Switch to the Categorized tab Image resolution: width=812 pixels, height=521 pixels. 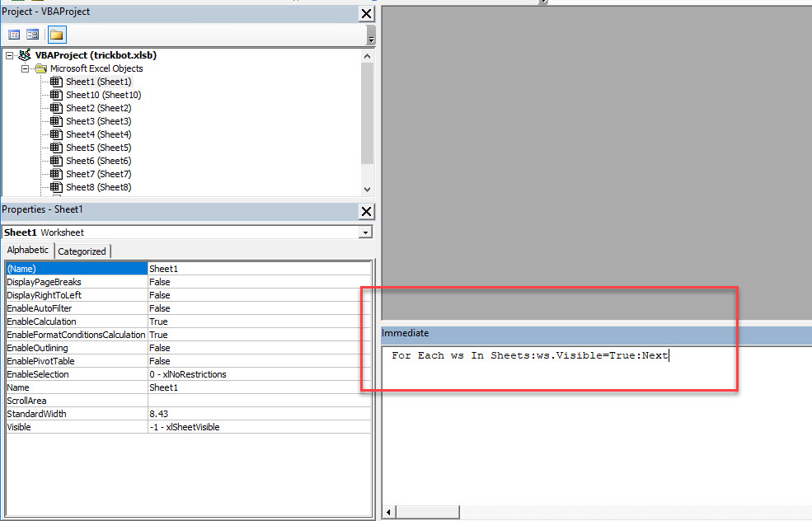pos(82,251)
